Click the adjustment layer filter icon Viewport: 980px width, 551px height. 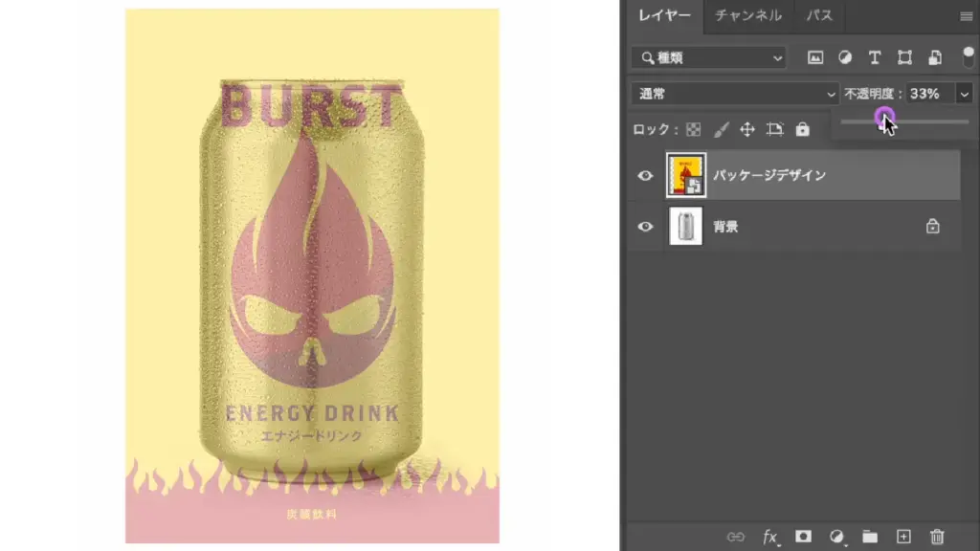click(845, 57)
